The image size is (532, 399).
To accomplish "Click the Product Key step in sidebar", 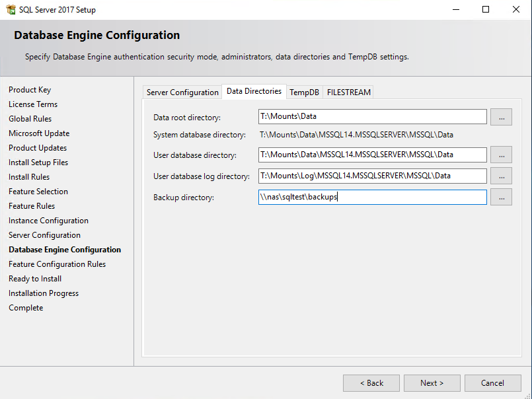I will (x=30, y=90).
